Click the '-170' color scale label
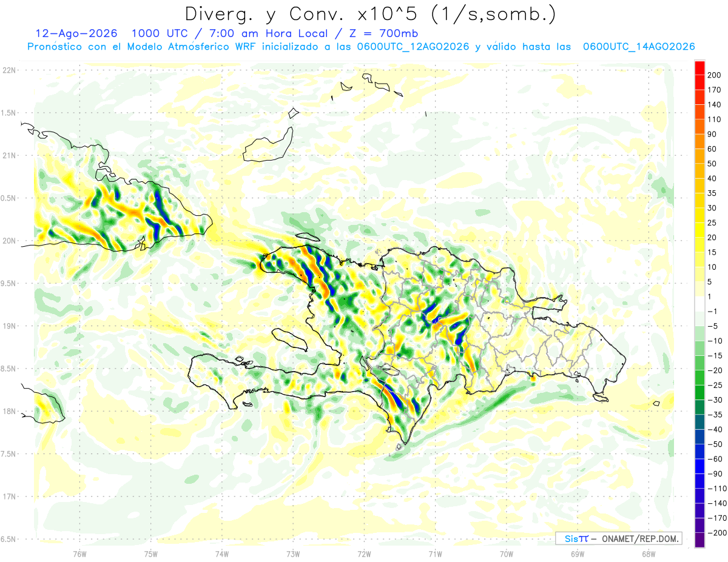Screen dimensions: 728x562 (x=716, y=518)
